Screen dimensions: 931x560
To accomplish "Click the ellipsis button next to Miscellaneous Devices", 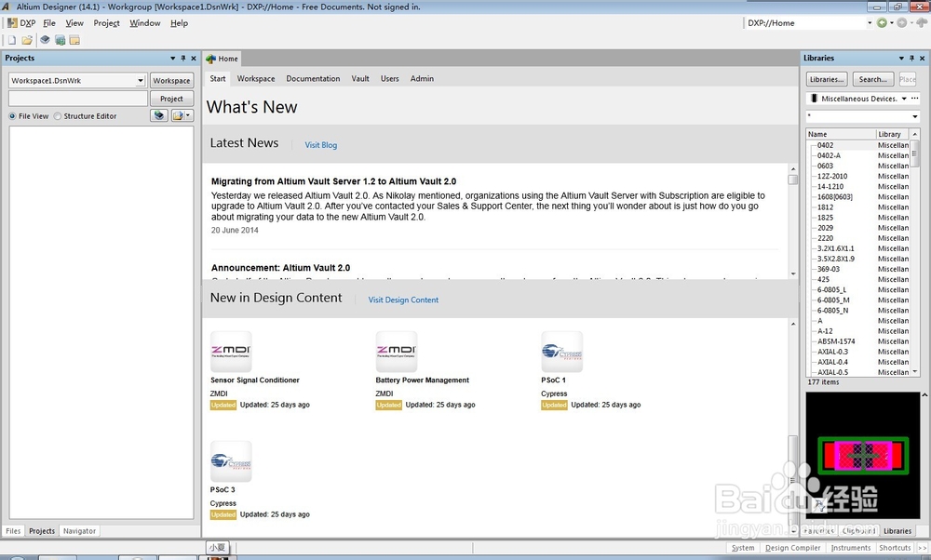I will coord(915,99).
